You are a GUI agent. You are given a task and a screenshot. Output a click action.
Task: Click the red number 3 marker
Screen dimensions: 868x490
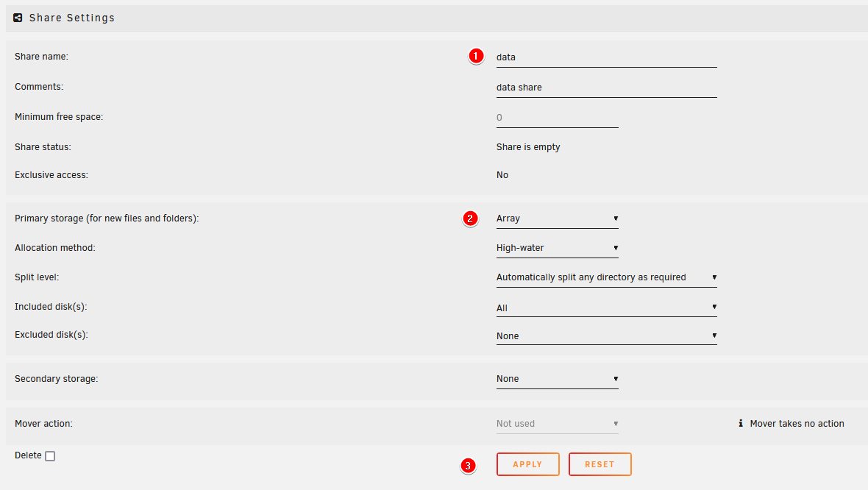[467, 465]
